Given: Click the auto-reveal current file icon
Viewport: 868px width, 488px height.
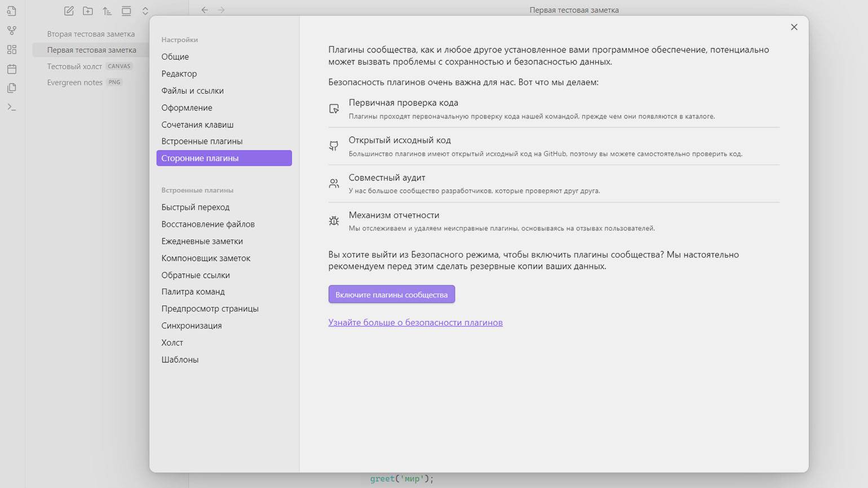Looking at the screenshot, I should 126,11.
